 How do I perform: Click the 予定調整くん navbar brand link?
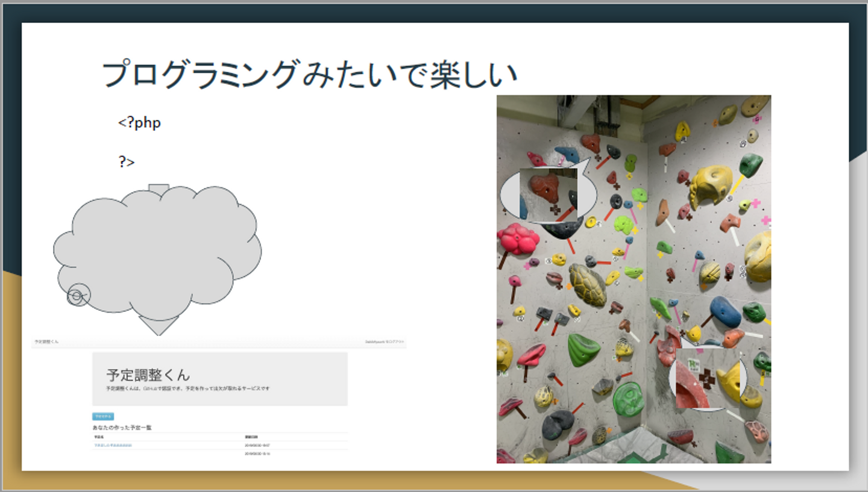tap(46, 341)
